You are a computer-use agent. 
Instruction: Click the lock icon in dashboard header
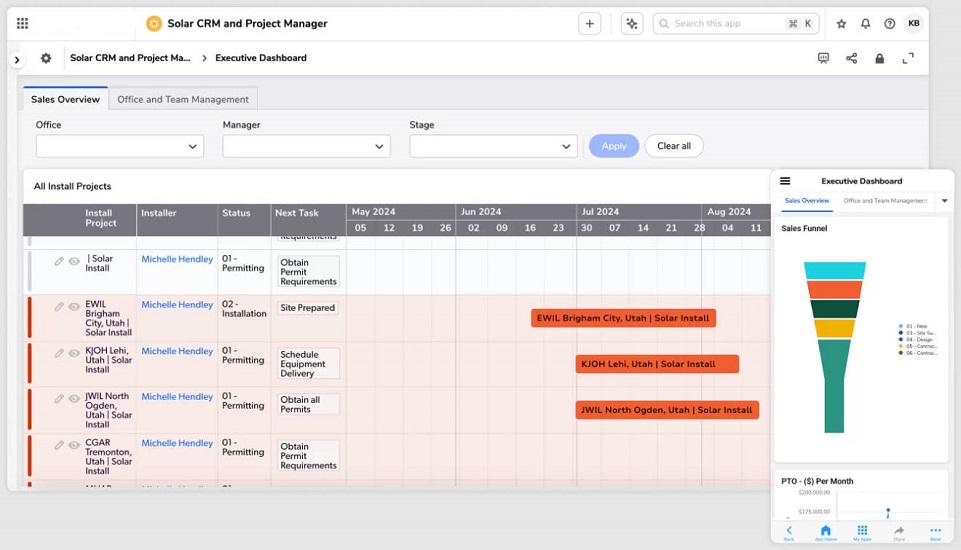(x=879, y=59)
